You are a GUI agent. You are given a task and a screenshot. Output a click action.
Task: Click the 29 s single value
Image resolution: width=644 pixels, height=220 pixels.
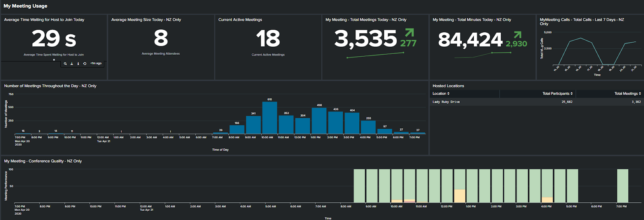click(54, 39)
